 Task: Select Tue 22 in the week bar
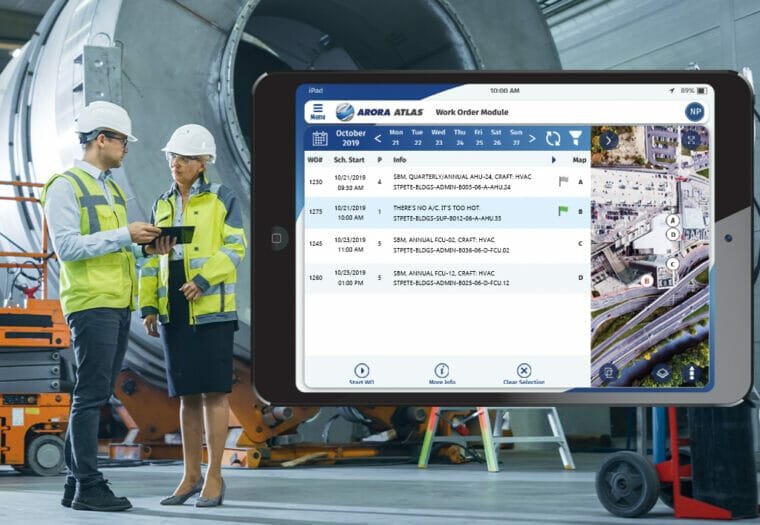click(417, 138)
